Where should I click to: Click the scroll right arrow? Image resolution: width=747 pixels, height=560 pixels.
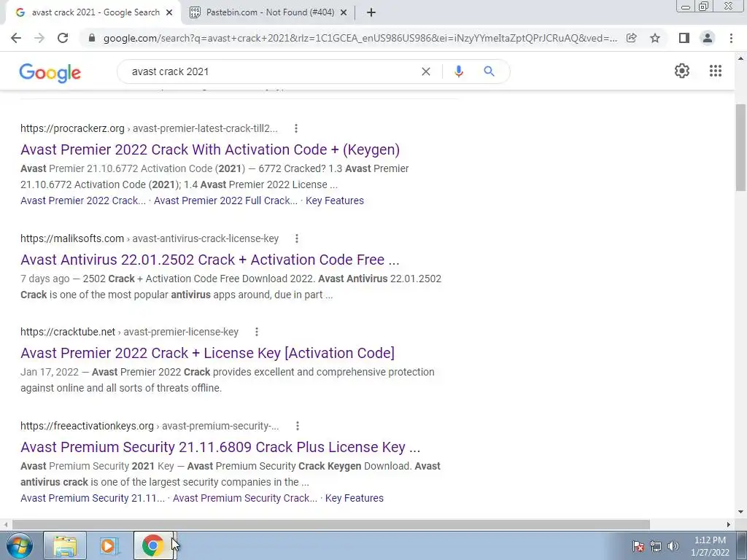coord(729,525)
